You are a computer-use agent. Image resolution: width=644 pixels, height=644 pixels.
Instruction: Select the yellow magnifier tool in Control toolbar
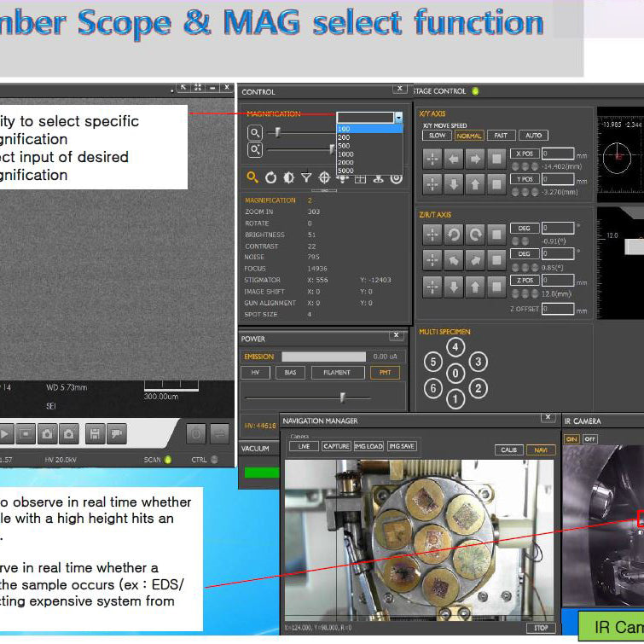(x=252, y=177)
